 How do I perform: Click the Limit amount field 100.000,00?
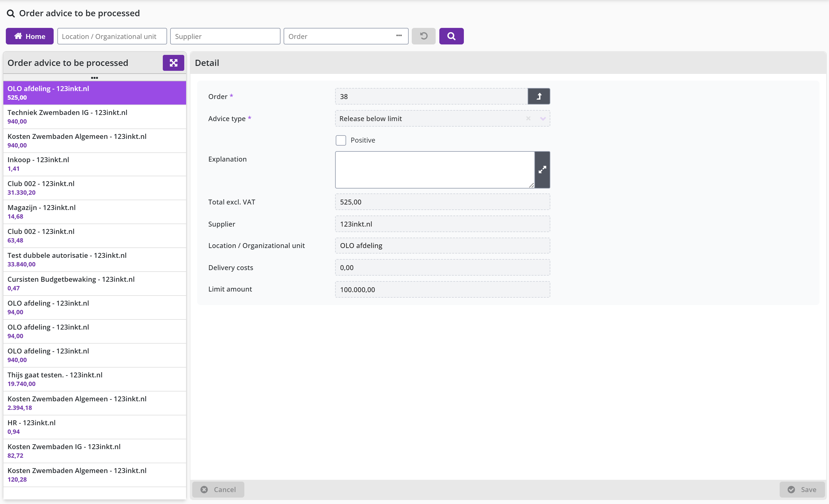(x=442, y=289)
